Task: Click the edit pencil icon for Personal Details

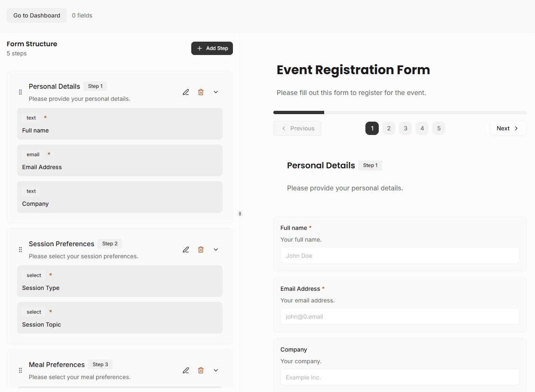Action: coord(186,92)
